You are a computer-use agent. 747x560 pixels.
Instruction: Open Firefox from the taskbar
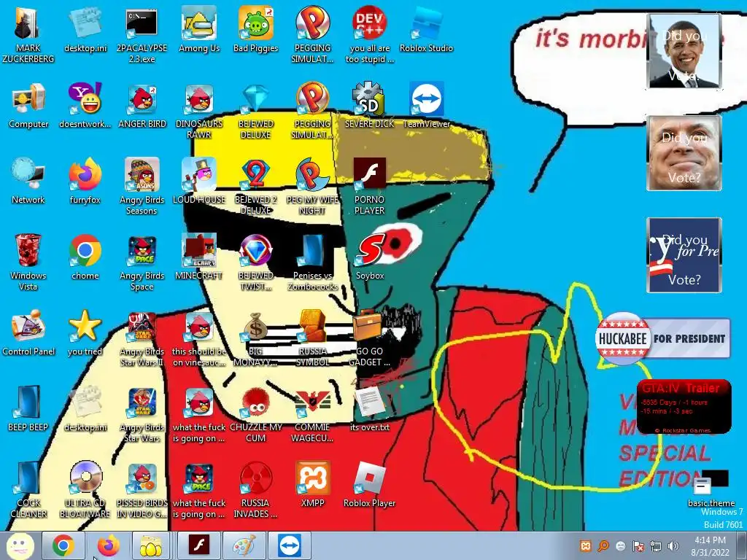coord(109,545)
